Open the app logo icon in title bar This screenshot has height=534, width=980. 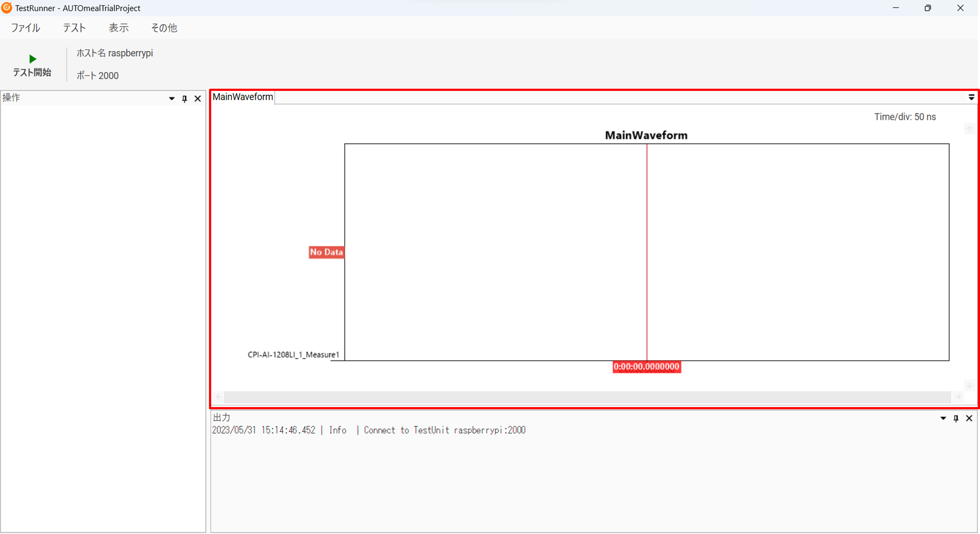6,8
